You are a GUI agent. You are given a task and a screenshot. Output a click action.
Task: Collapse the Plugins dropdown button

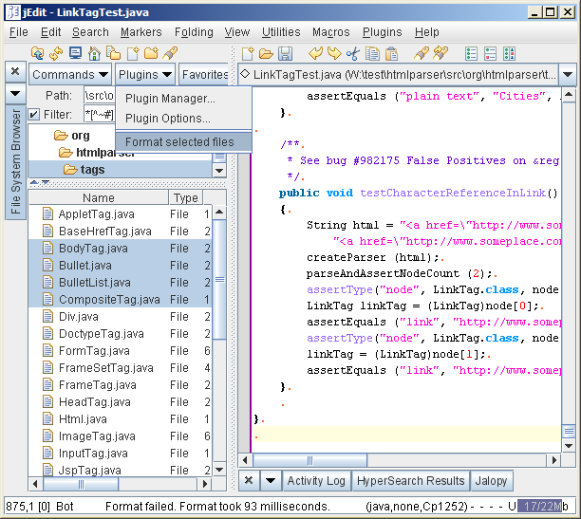[x=145, y=75]
